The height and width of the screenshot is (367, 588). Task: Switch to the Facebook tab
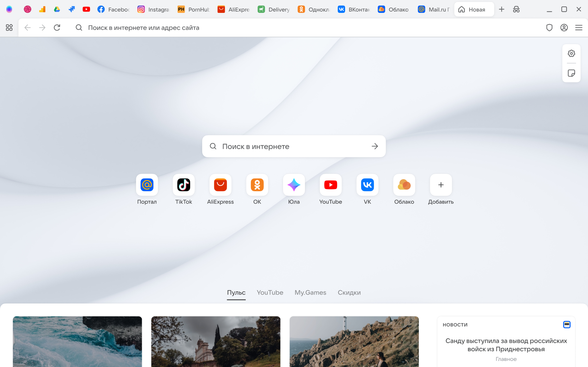[114, 9]
